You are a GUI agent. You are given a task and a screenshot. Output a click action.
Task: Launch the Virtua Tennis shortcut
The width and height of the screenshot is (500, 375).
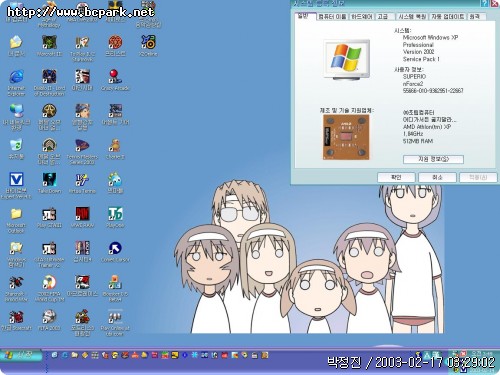coord(82,180)
